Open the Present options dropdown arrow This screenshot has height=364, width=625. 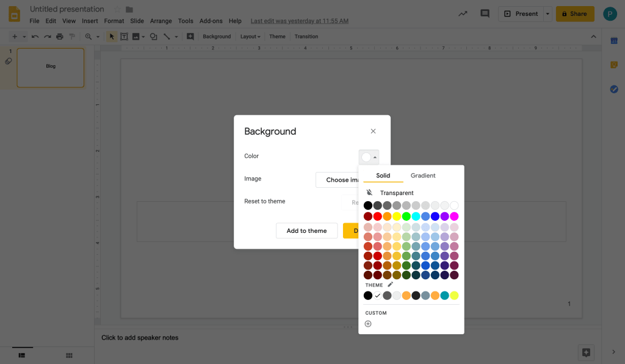point(547,13)
